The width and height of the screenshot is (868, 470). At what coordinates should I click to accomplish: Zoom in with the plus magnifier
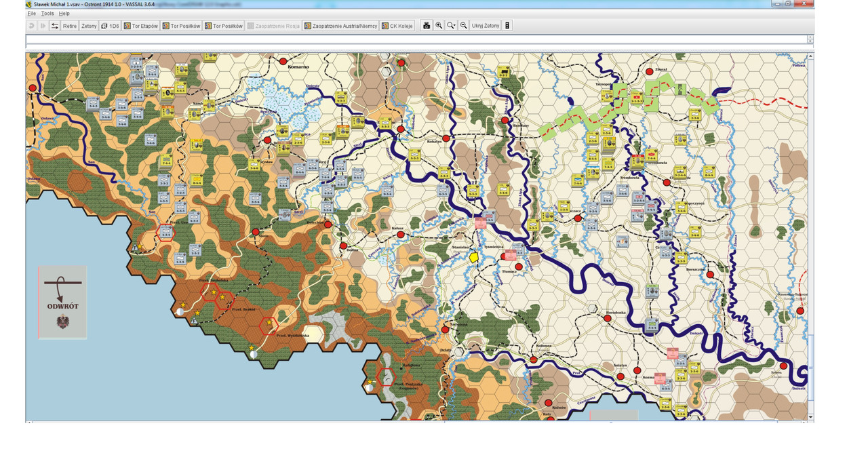pyautogui.click(x=439, y=26)
